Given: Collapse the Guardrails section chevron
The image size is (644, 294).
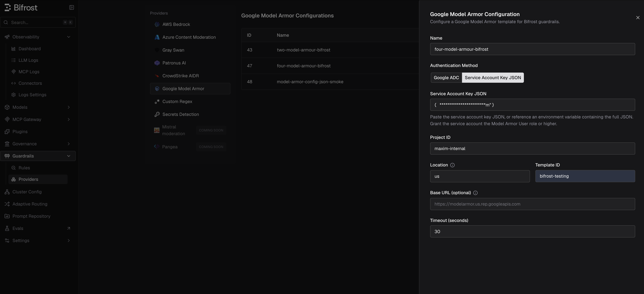Looking at the screenshot, I should coord(69,156).
